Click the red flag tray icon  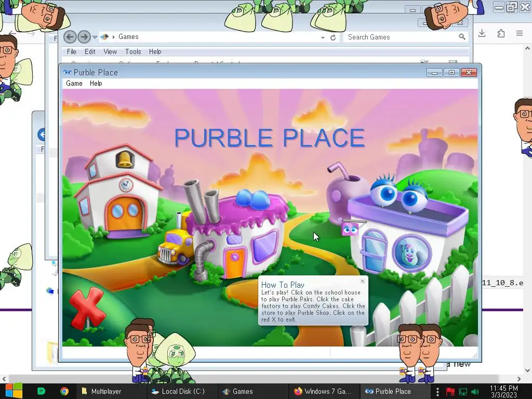click(x=450, y=392)
